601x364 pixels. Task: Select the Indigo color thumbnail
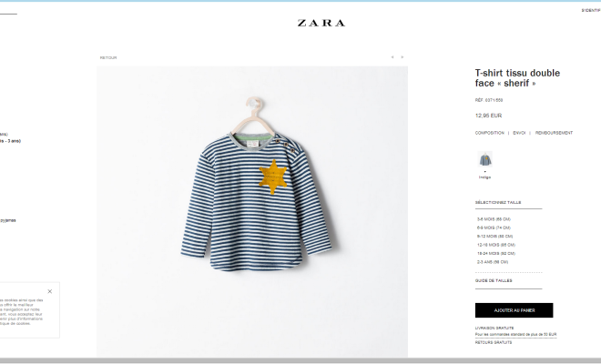[484, 159]
